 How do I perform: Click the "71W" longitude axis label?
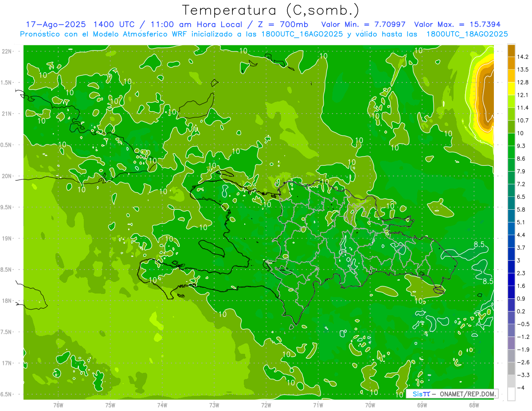[x=318, y=405]
